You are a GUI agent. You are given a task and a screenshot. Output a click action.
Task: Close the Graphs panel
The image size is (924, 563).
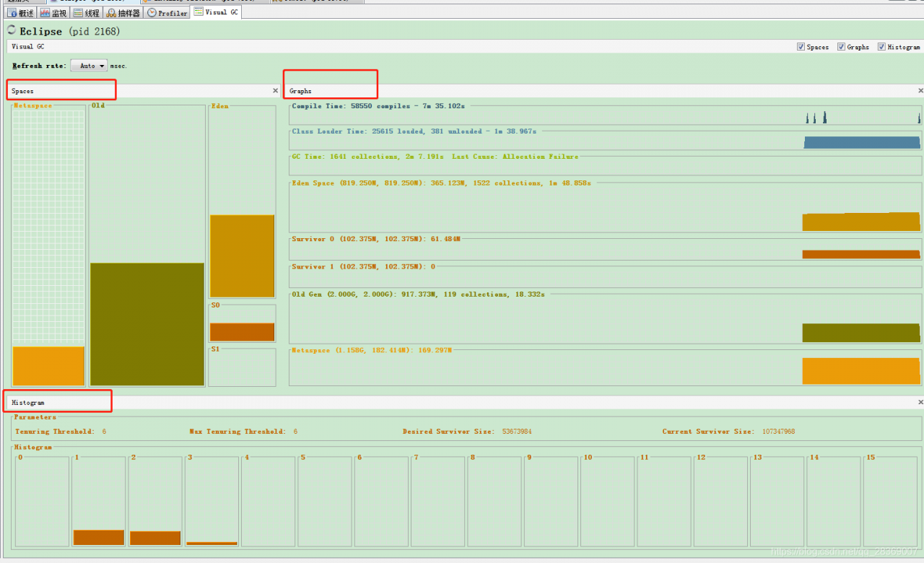point(920,91)
